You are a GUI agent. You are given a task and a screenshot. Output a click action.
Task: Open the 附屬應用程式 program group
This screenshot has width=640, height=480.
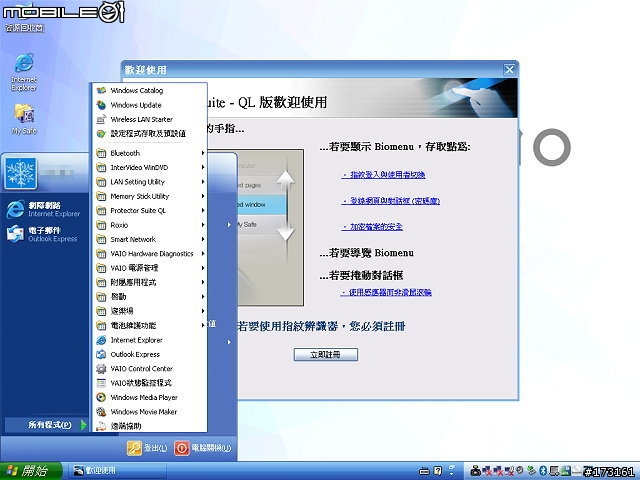click(149, 282)
